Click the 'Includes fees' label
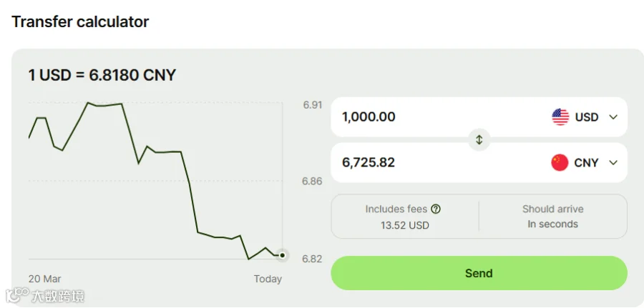Viewport: 644px width, 308px height. 396,209
